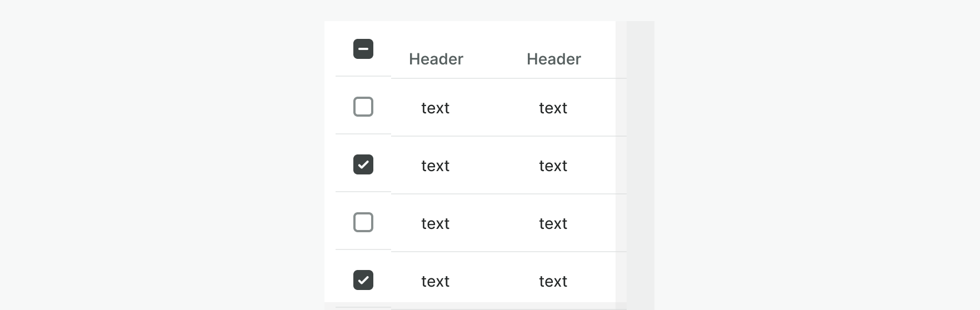The image size is (980, 310).
Task: Uncheck the checked checkbox in second data row
Action: 363,164
